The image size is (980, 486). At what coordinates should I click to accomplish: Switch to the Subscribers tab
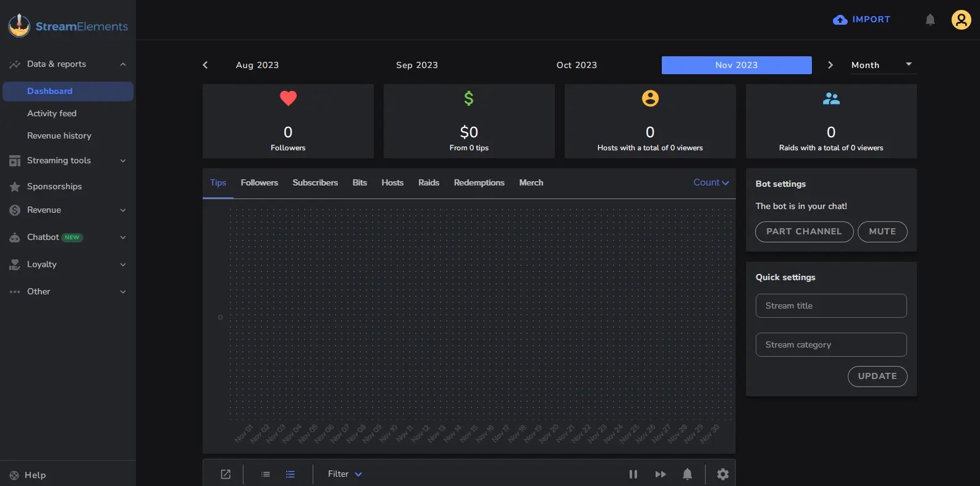(x=315, y=183)
